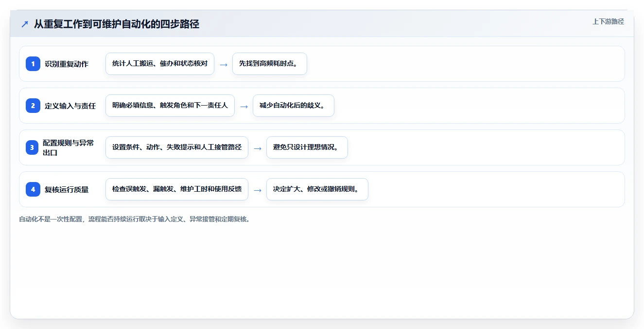Screen dimensions: 644x329
Task: Click the box 避免只设计理想情况。
Action: [x=307, y=147]
